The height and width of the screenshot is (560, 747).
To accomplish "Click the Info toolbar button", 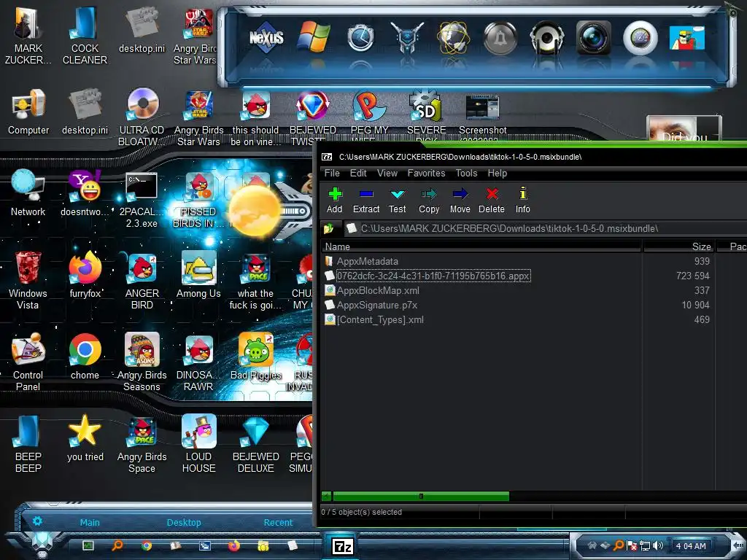I will pyautogui.click(x=522, y=200).
